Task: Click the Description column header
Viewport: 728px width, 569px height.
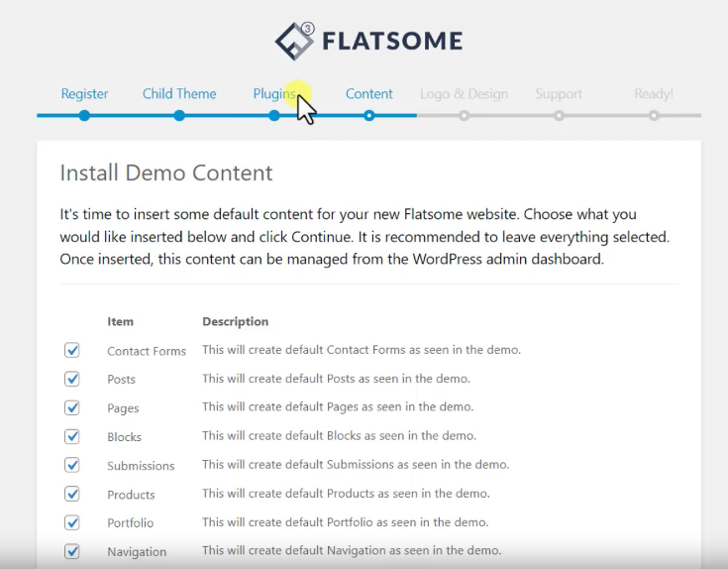Action: pyautogui.click(x=236, y=321)
